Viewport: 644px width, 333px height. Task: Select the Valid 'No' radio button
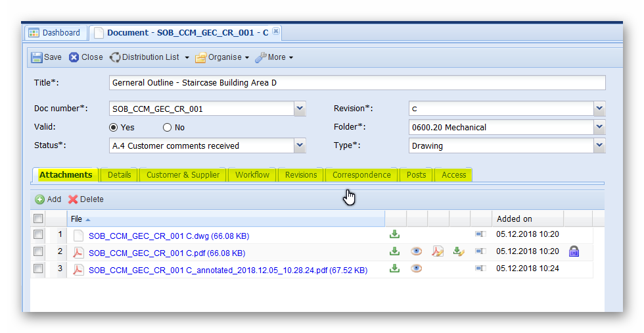tap(167, 128)
